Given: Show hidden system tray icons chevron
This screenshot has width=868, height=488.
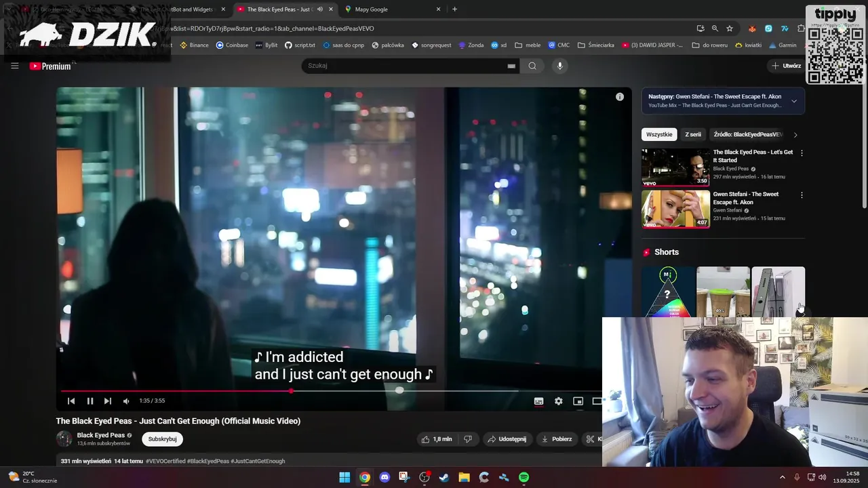Looking at the screenshot, I should pos(782,477).
